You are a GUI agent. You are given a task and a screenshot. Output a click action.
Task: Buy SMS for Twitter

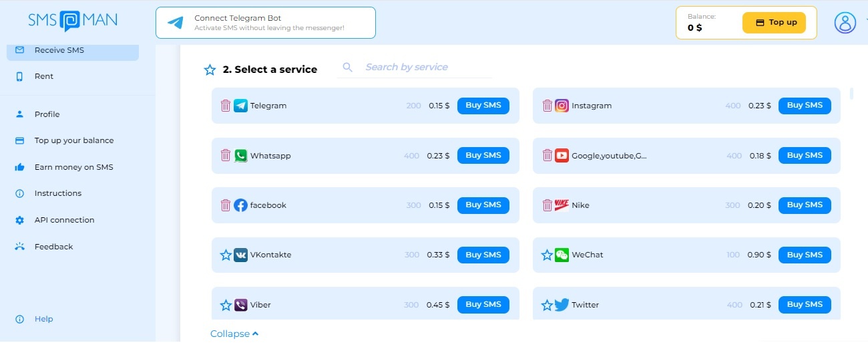coord(805,305)
